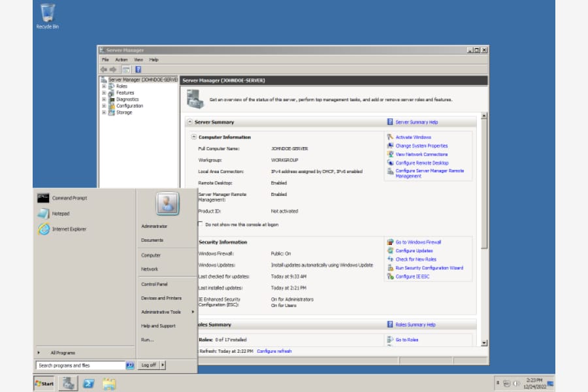Expand the Storage node in the tree
The height and width of the screenshot is (392, 588).
point(104,112)
